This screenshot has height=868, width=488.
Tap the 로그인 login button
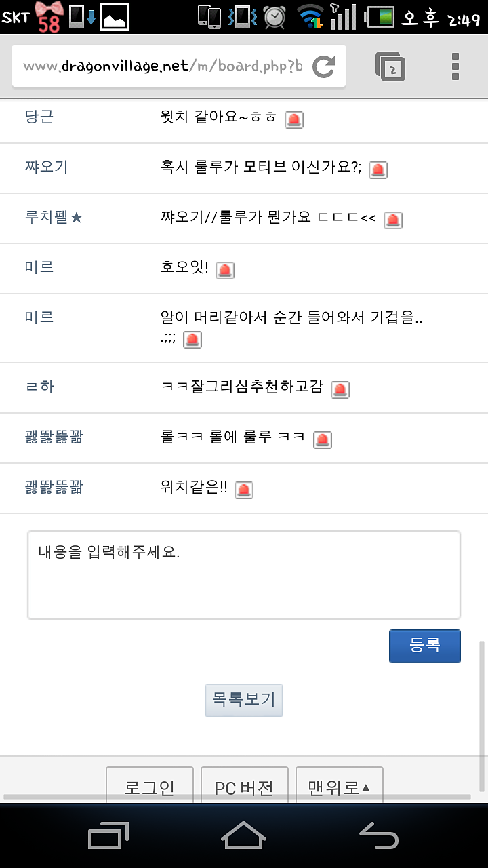(x=150, y=787)
